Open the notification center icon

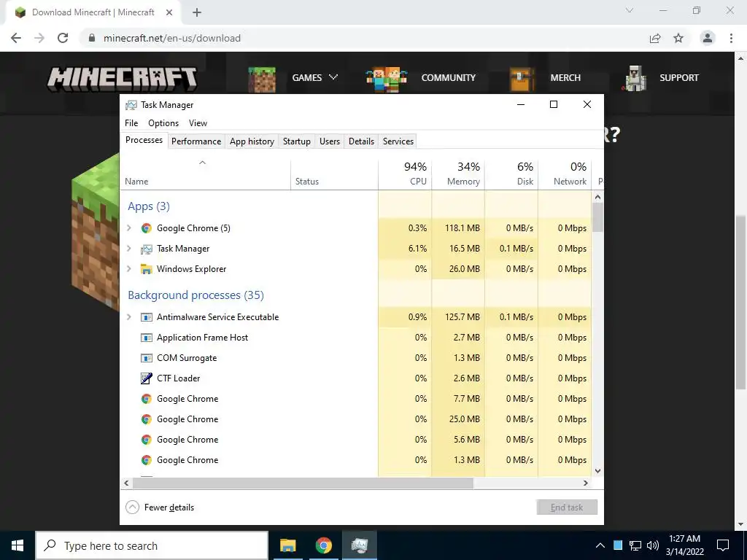(x=723, y=545)
